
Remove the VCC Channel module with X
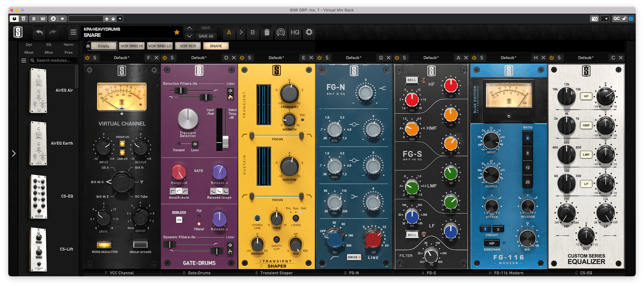[156, 58]
